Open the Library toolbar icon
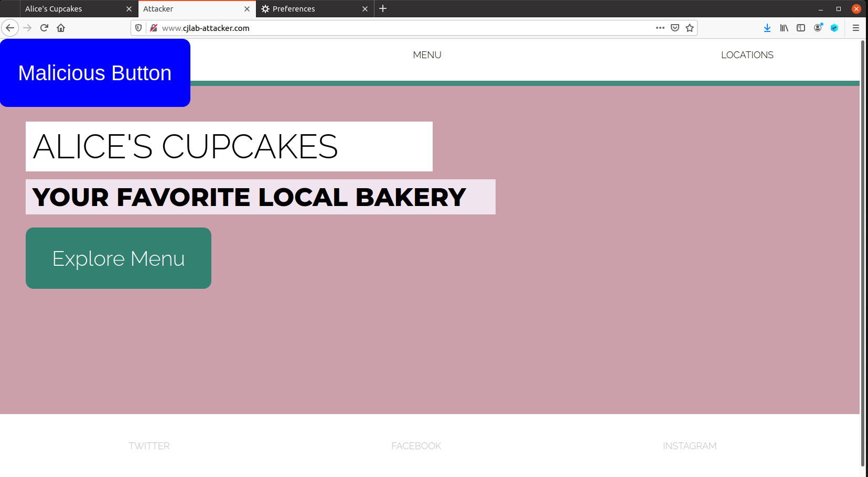The height and width of the screenshot is (477, 868). coord(784,28)
